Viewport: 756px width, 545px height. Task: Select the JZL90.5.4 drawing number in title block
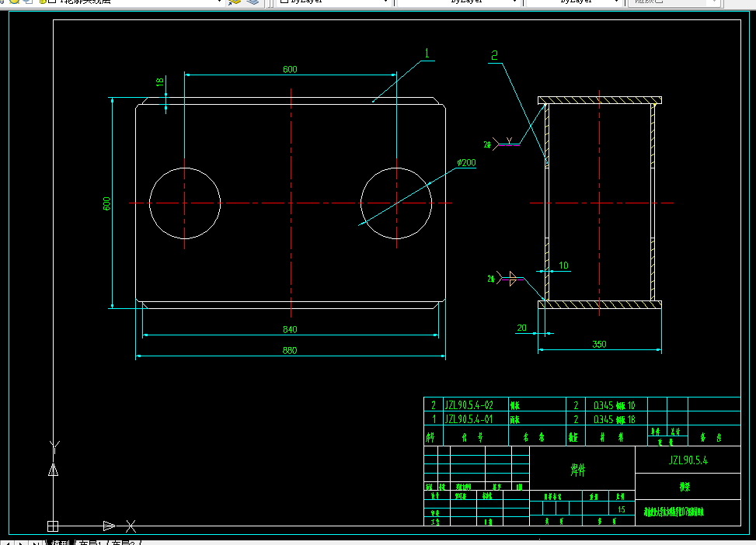click(688, 460)
